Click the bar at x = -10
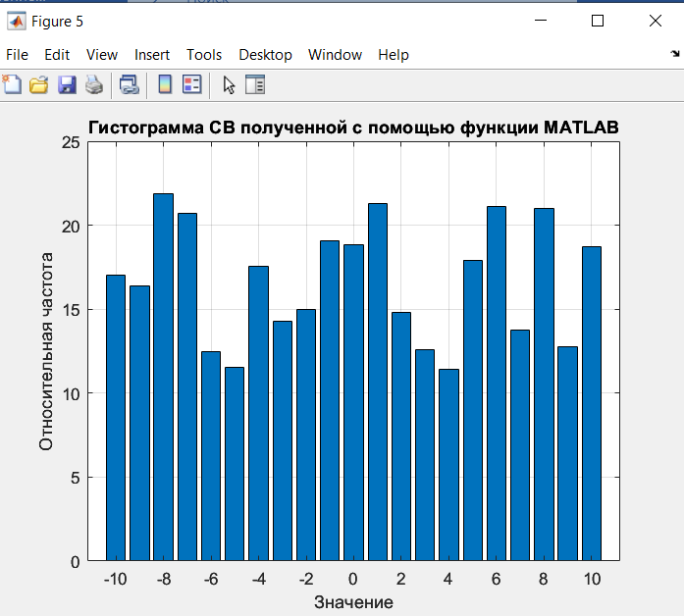Viewport: 684px width, 616px height. point(116,418)
